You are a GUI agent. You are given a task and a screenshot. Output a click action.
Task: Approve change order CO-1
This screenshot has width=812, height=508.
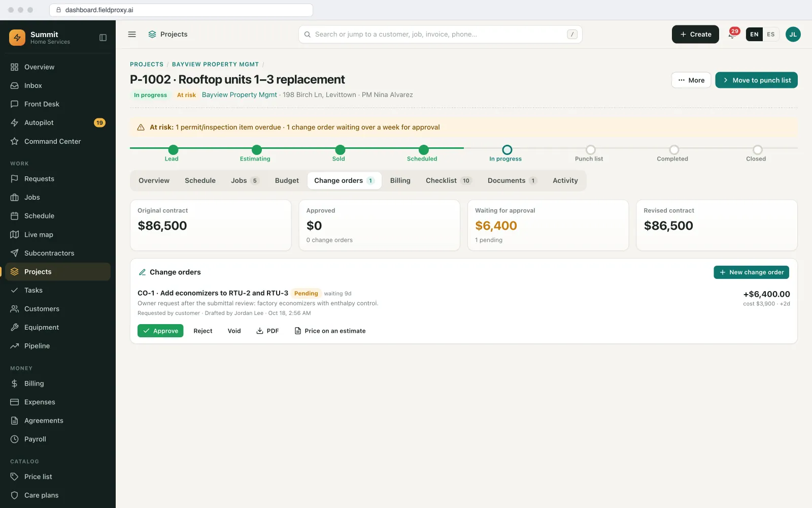pos(160,331)
